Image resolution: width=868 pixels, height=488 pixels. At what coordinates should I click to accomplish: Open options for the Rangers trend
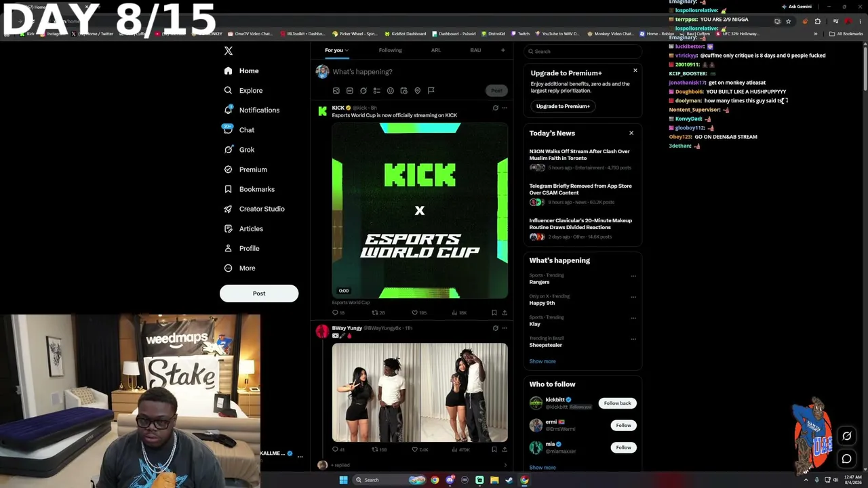click(x=633, y=276)
